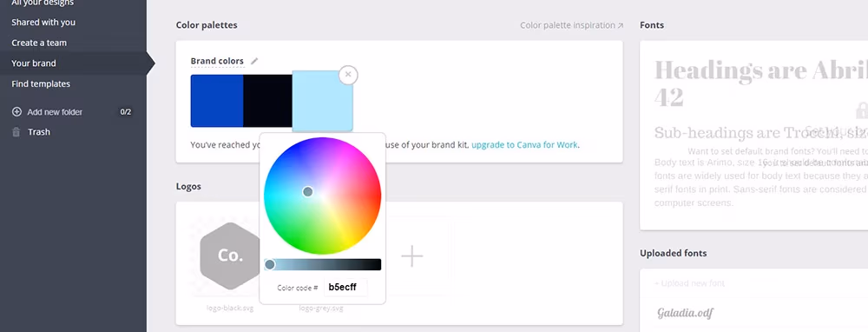
Task: Click the Trash bin icon in the sidebar
Action: [16, 132]
